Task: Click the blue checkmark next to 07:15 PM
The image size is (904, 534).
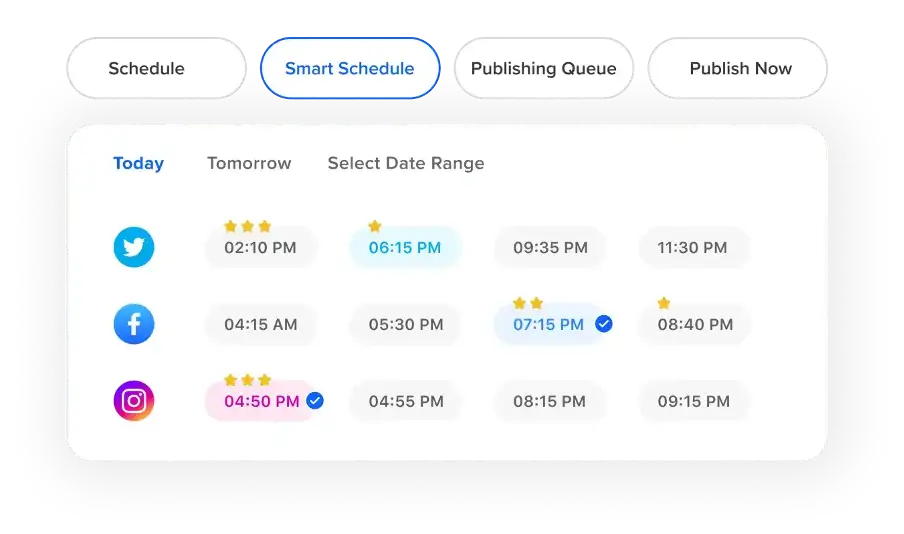Action: coord(604,324)
